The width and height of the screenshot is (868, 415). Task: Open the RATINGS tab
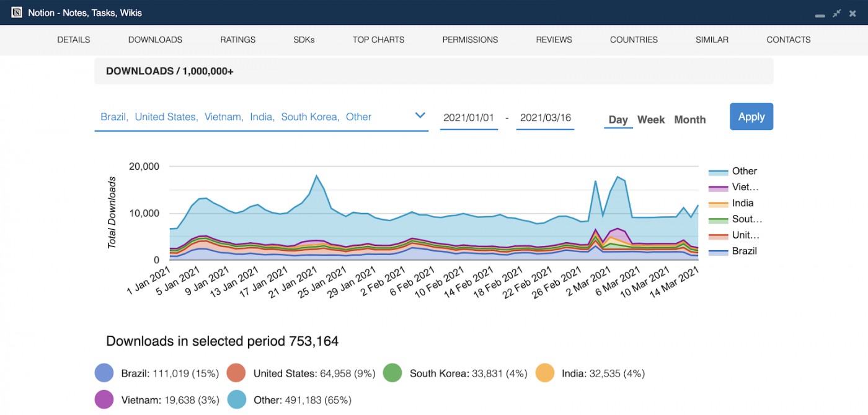tap(238, 40)
